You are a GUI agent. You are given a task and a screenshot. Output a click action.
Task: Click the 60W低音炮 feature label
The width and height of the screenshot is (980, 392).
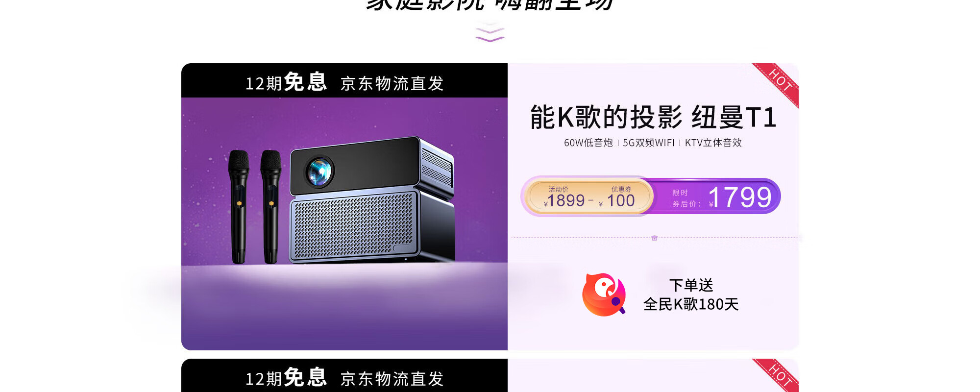588,143
